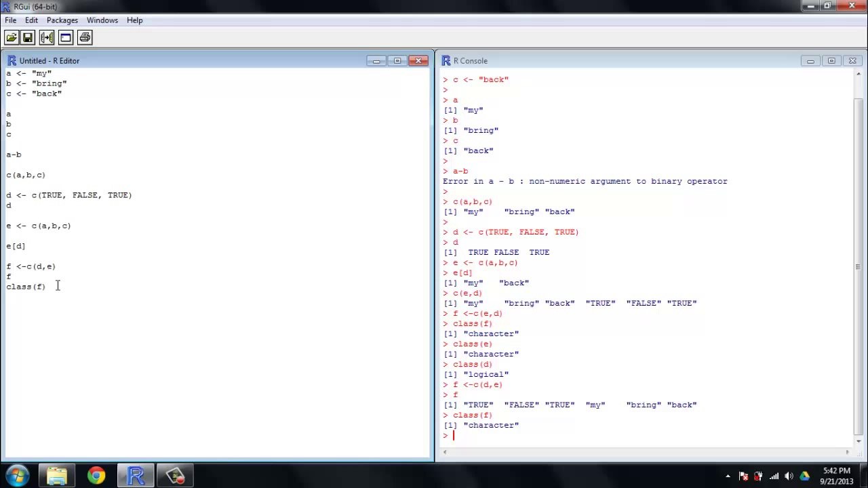Open the Windows Start menu
Viewport: 868px width, 488px height.
[17, 476]
